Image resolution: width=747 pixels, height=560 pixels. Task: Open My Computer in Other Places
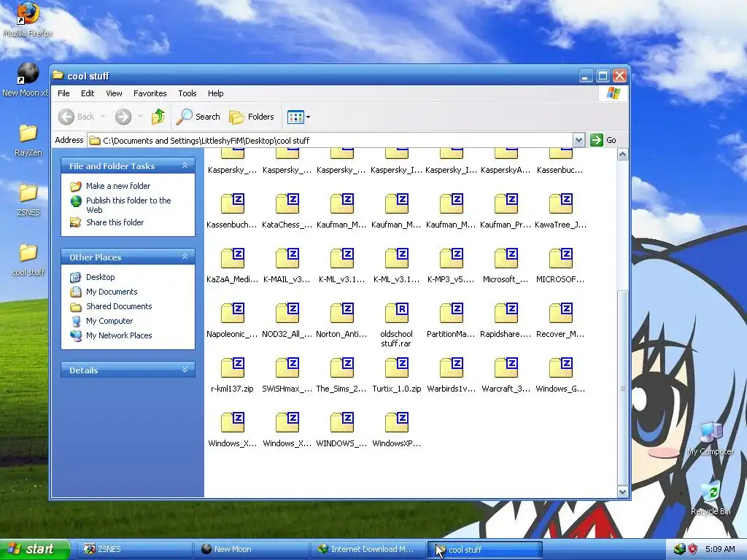[x=101, y=322]
